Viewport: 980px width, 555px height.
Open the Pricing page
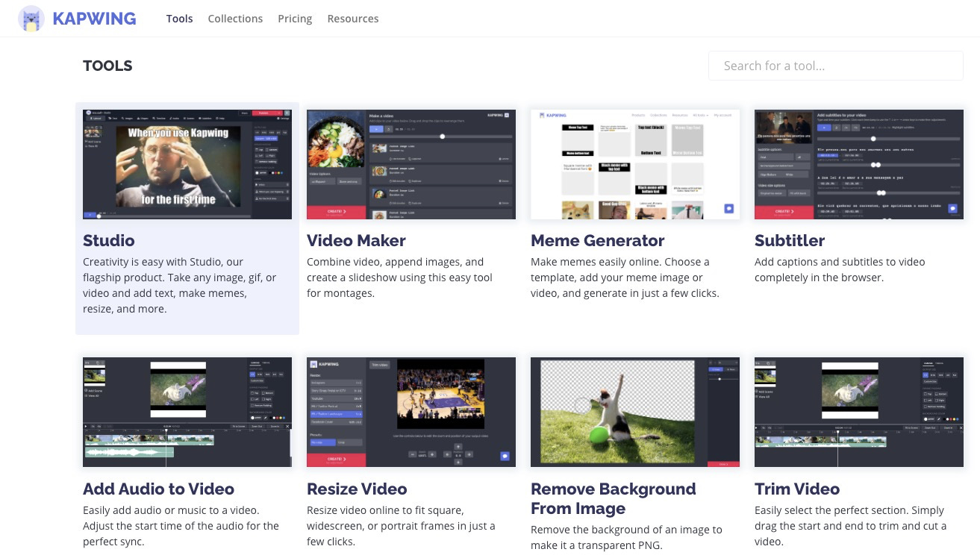(x=295, y=19)
